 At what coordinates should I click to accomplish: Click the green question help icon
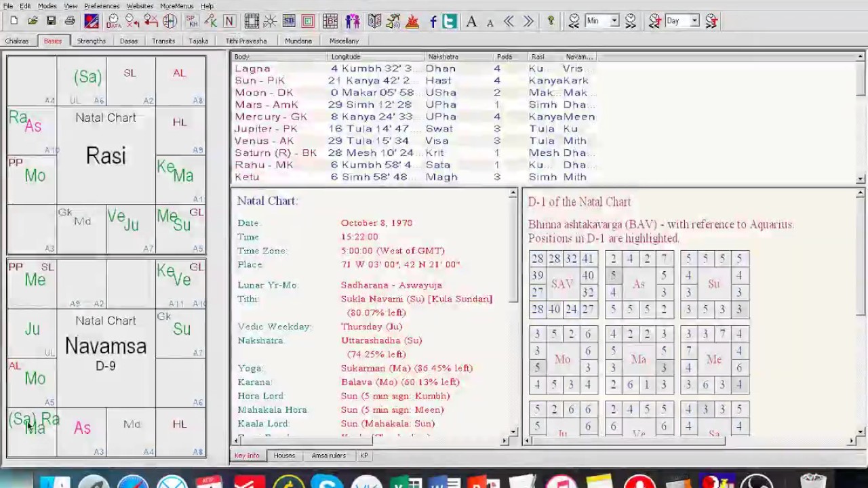point(551,21)
